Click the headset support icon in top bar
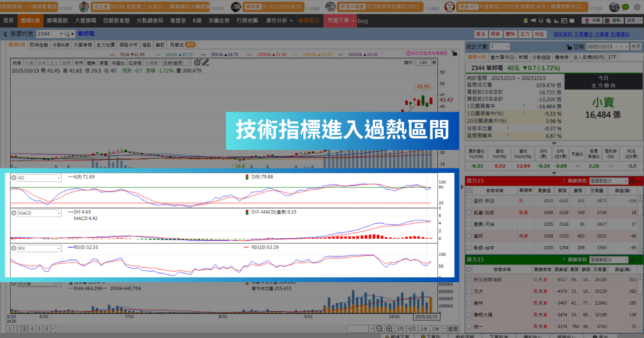 [x=541, y=20]
